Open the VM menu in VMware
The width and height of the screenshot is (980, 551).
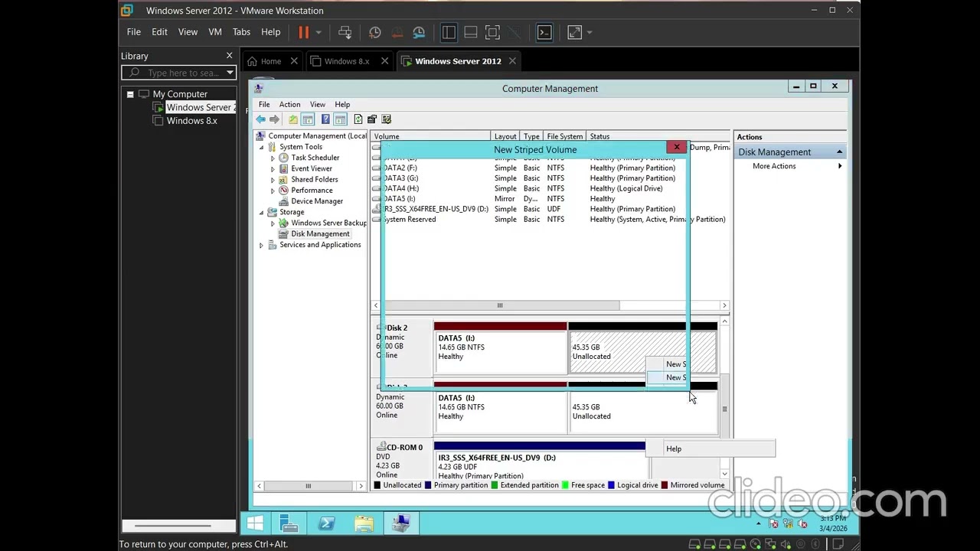tap(215, 32)
